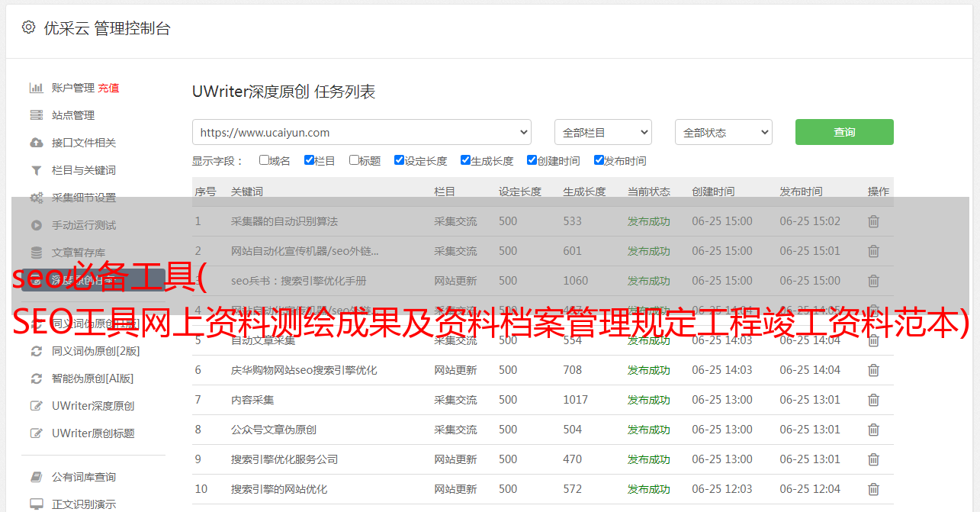Uncheck the 生成长度 field checkbox
Screen dimensions: 980x512
[x=465, y=160]
